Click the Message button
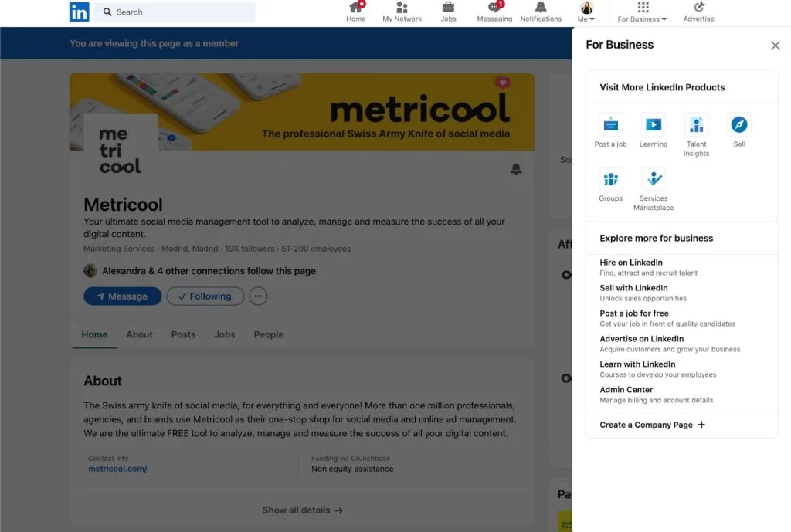Viewport: 791px width, 532px height. (123, 296)
